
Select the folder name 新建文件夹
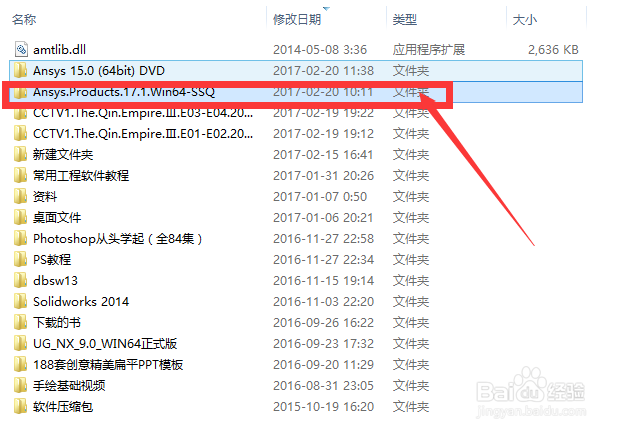point(63,155)
